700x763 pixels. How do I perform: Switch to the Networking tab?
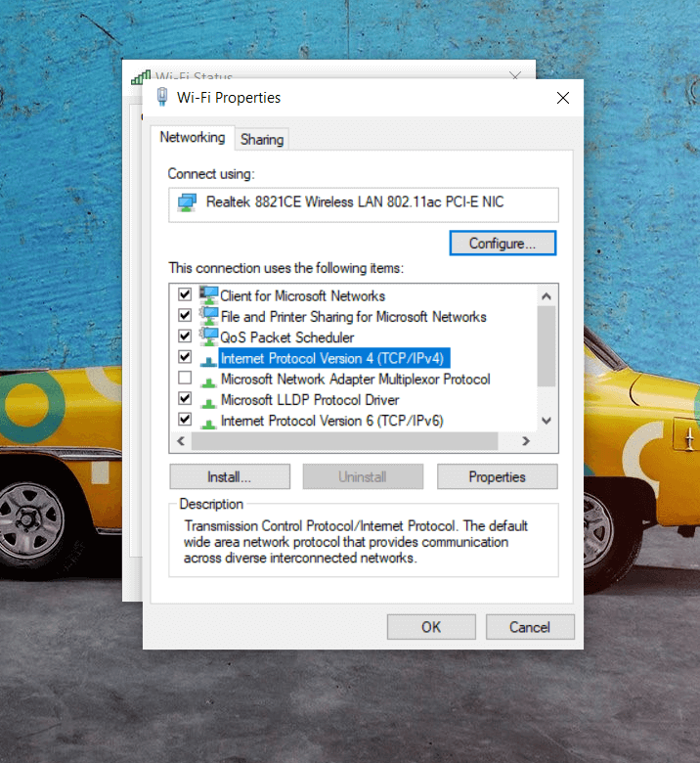[x=193, y=138]
